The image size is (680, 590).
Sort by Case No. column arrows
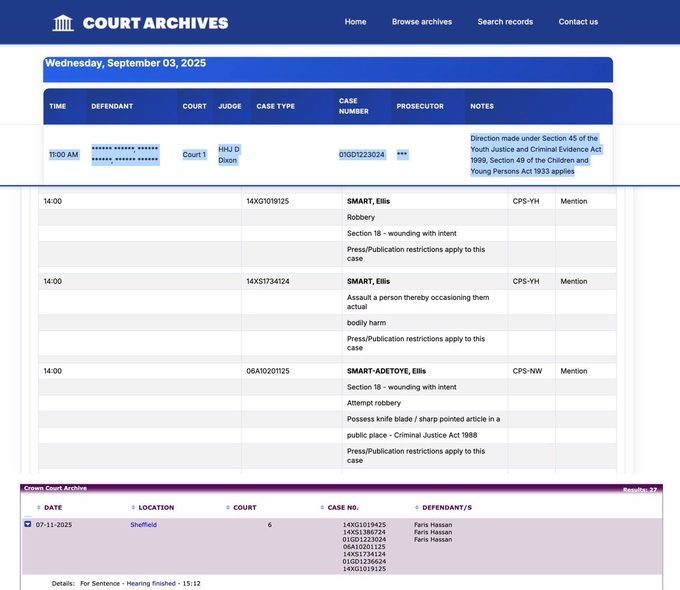coord(322,508)
